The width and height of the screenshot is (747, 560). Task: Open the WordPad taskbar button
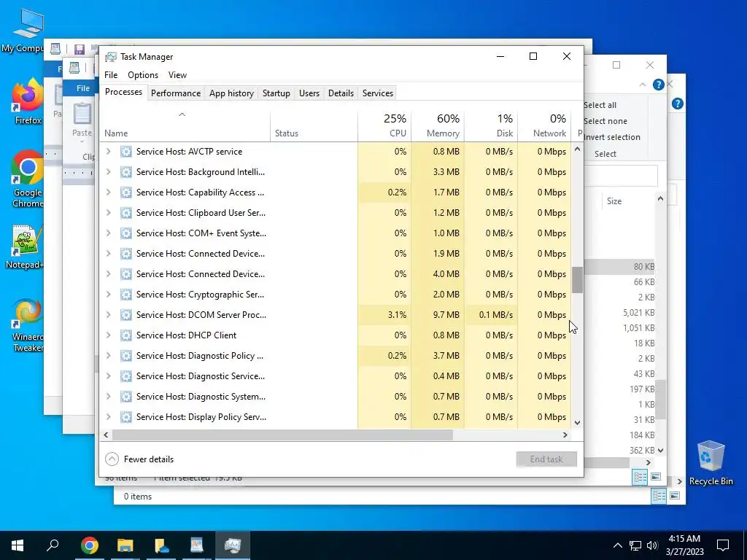point(197,545)
